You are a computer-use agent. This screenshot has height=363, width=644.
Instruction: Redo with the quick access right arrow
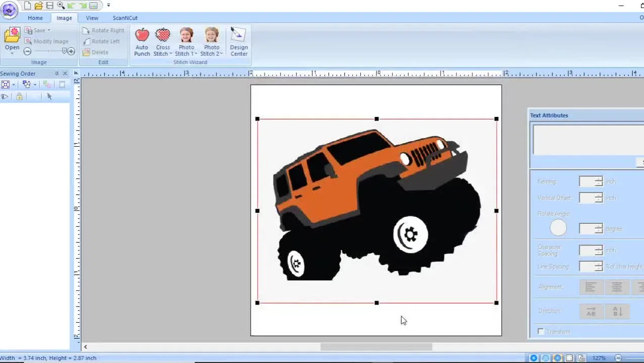82,6
